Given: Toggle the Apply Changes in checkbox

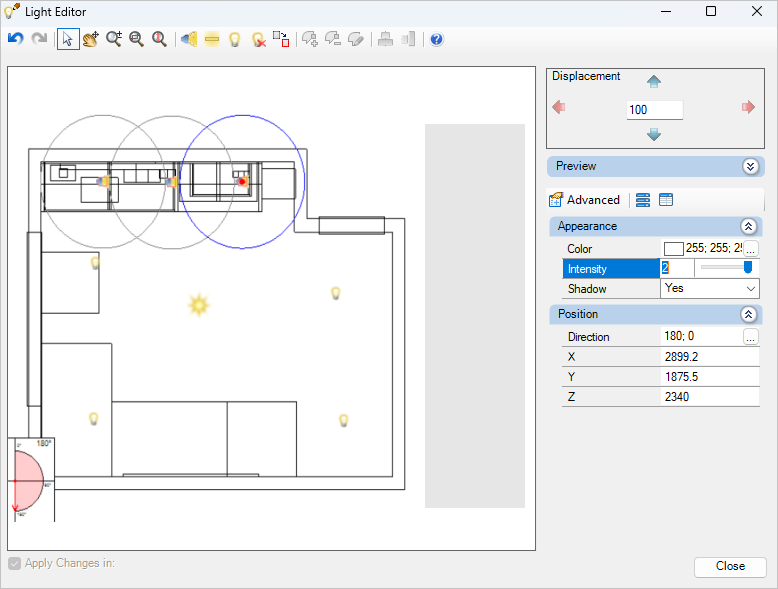Looking at the screenshot, I should tap(14, 563).
